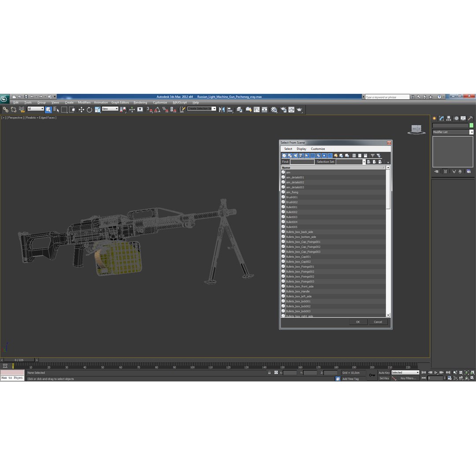Image resolution: width=476 pixels, height=476 pixels.
Task: Expand the Modifier List dropdown
Action: [472, 132]
